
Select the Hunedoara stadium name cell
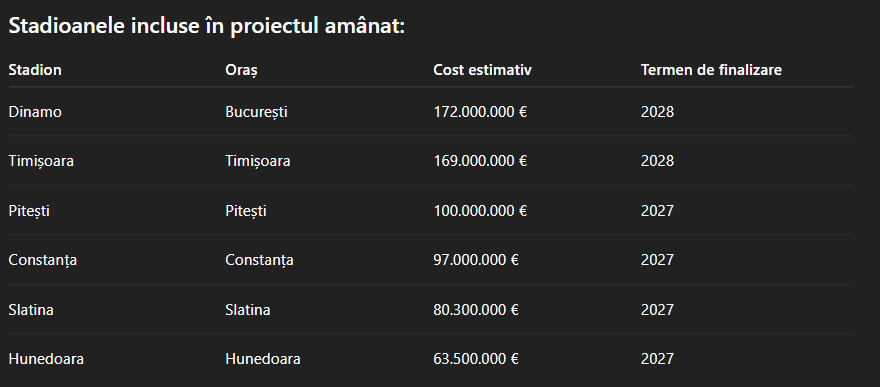click(x=46, y=359)
